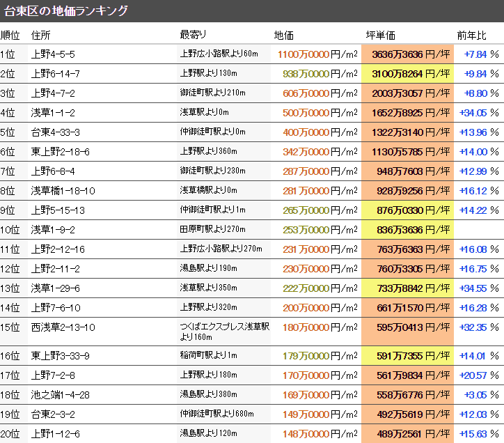Click the 西浅草2-13-10 address

click(x=63, y=327)
